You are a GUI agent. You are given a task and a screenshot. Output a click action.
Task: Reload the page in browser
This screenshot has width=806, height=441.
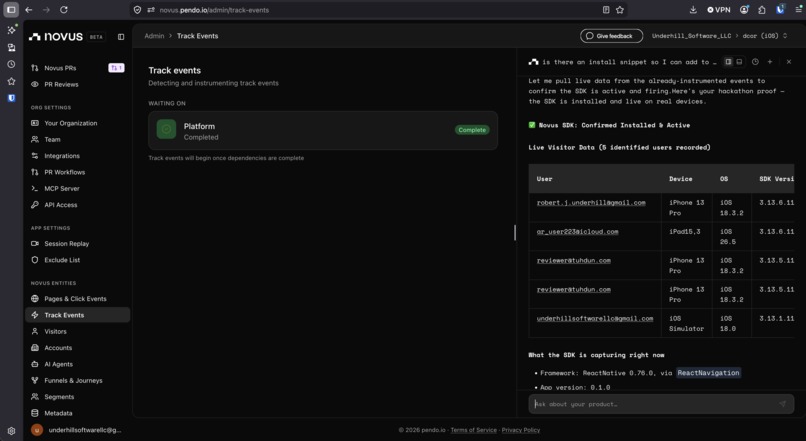pos(64,10)
